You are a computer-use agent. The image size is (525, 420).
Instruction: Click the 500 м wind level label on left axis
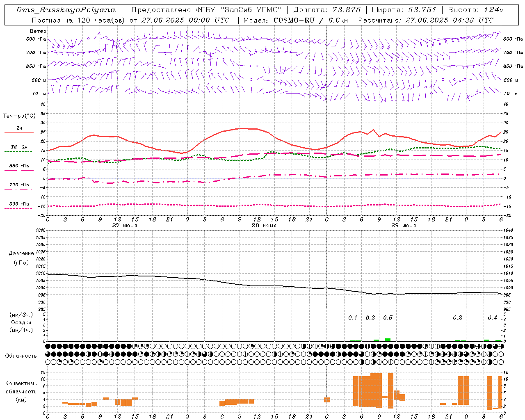point(39,80)
